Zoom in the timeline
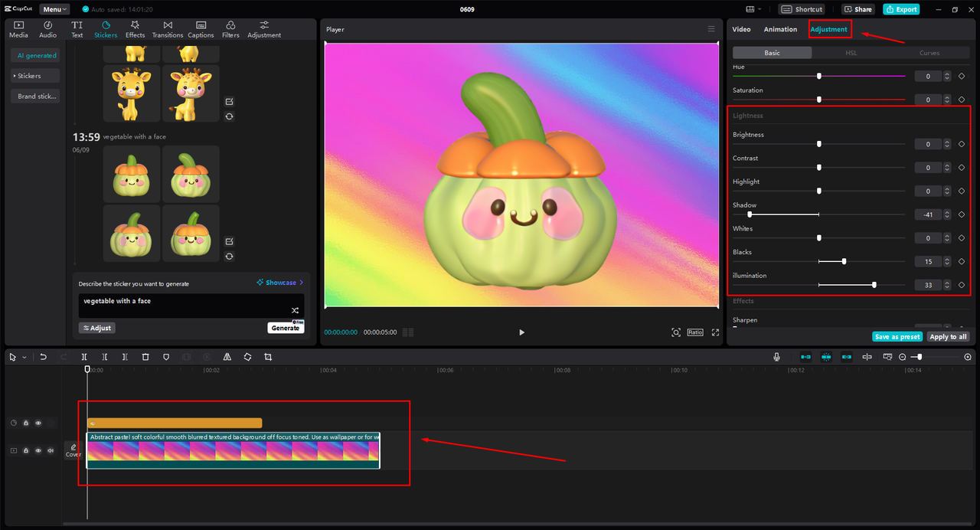Screen dimensions: 980x530 968,357
